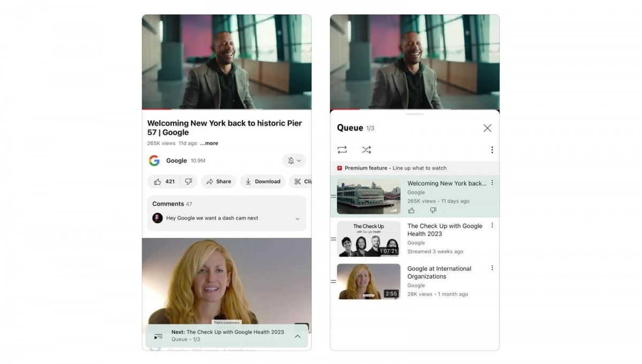Open the Clip scissors button

[x=301, y=182]
